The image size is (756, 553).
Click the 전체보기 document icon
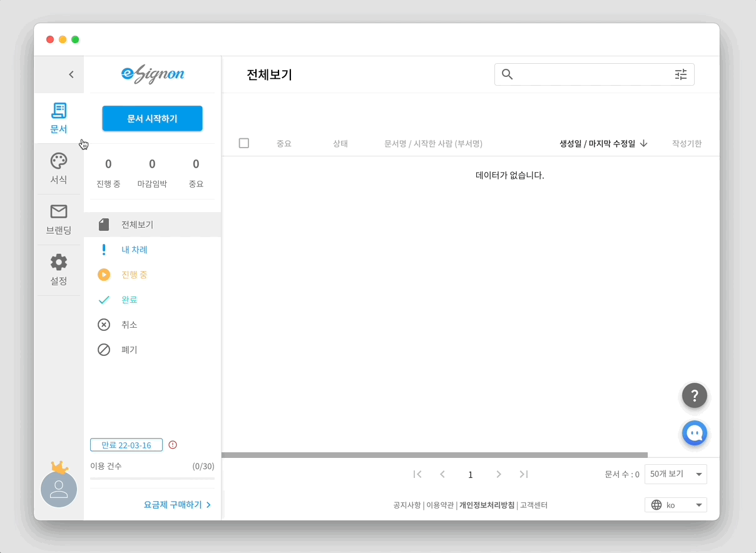coord(104,225)
